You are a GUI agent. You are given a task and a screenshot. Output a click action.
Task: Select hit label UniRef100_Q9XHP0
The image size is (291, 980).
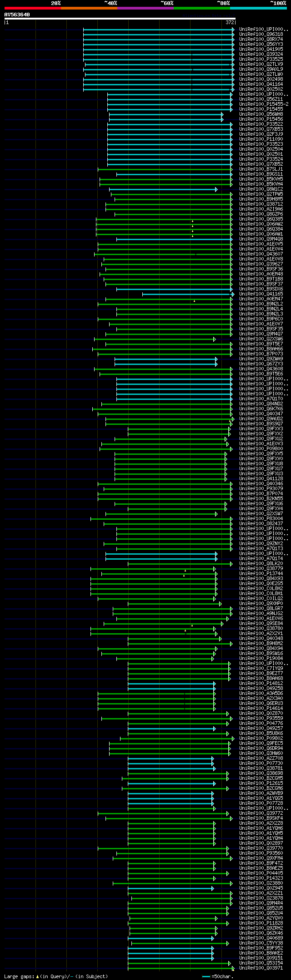pos(261,603)
